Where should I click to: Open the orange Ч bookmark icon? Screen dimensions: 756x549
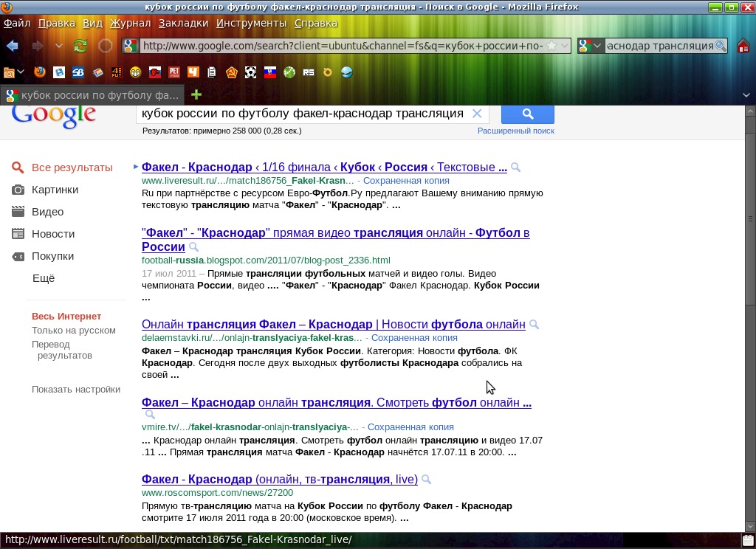pyautogui.click(x=193, y=72)
